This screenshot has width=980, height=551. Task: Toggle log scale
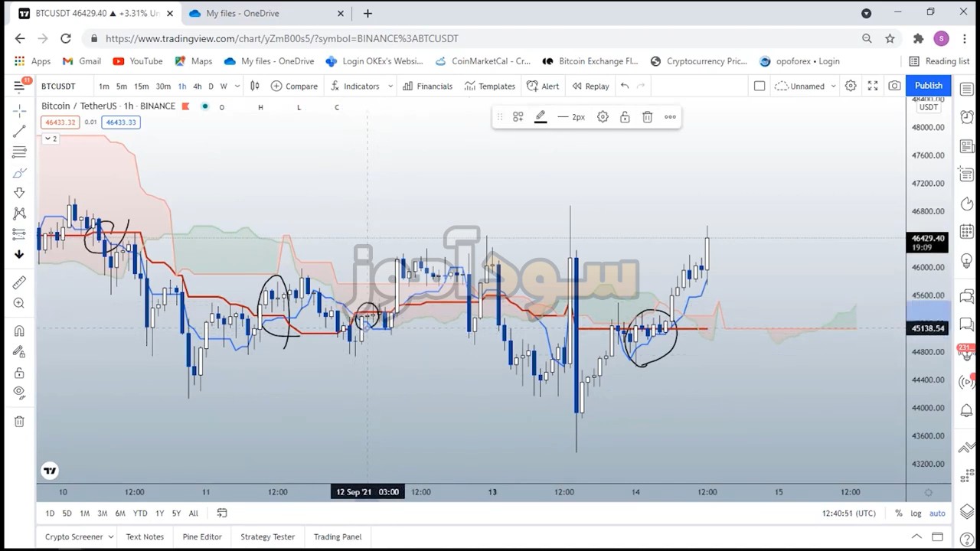[x=917, y=514]
